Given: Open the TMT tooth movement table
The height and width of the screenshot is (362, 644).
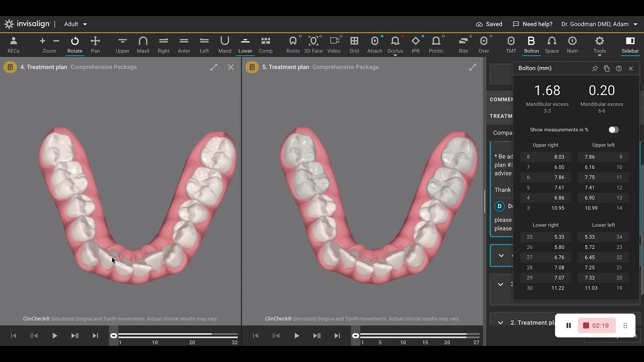Looking at the screenshot, I should (511, 44).
